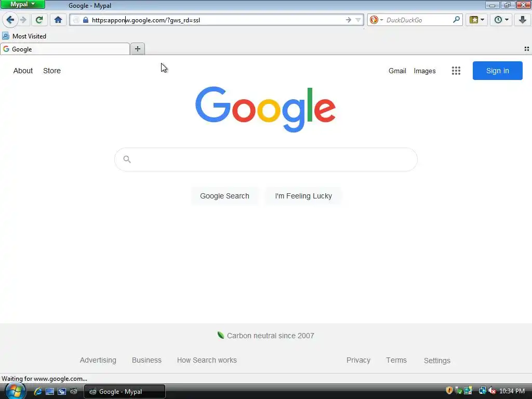Select the Google - Mypal taskbar button
The image size is (532, 399).
[x=125, y=392]
